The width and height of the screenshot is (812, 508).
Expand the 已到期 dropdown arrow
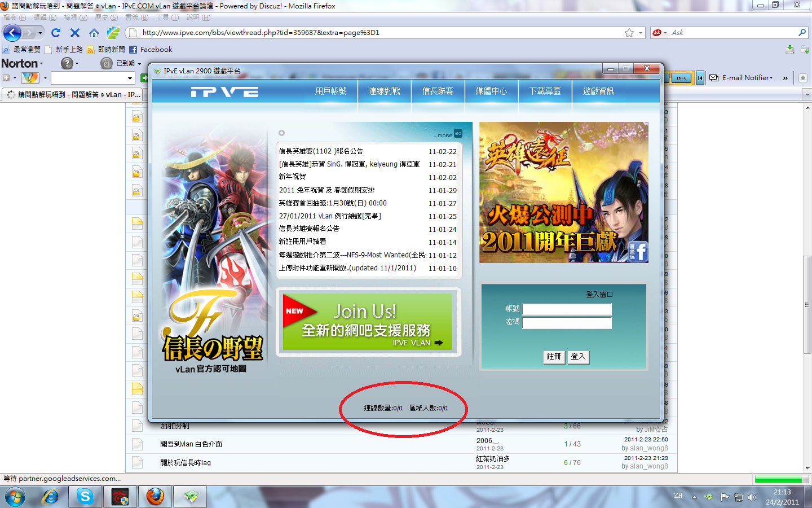[x=139, y=64]
